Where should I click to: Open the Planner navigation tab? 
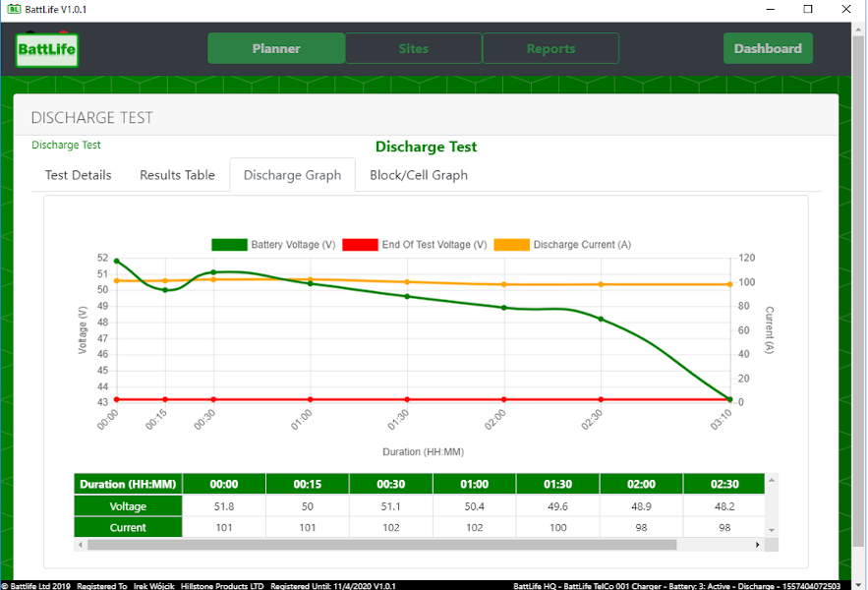pos(276,48)
